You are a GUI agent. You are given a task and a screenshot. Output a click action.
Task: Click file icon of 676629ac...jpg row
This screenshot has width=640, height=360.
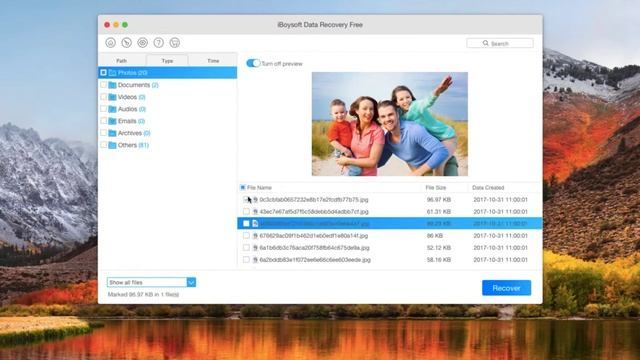[x=255, y=236]
